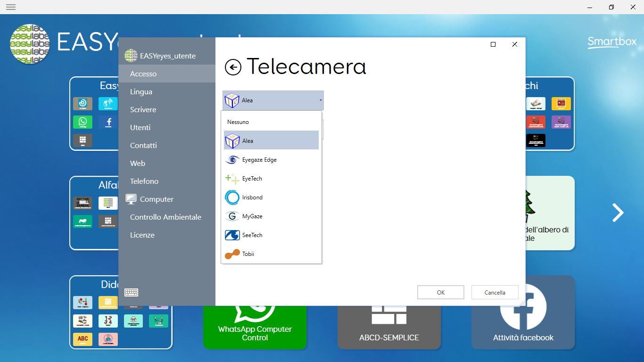Maximize the settings dialog
This screenshot has width=644, height=362.
coord(493,44)
